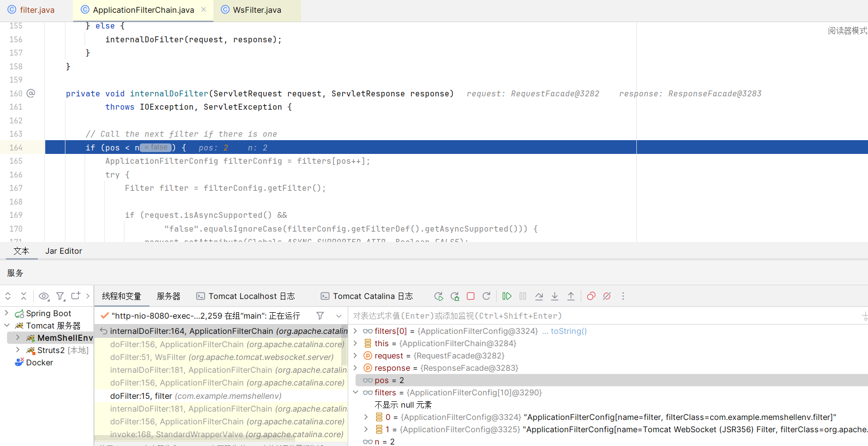Expand the response variable
Viewport: 868px width, 446px height.
pyautogui.click(x=356, y=368)
